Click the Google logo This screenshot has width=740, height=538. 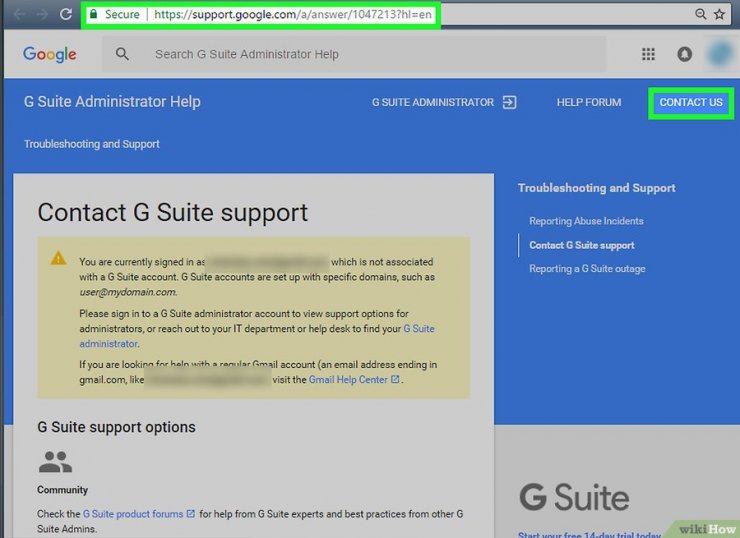[x=50, y=54]
